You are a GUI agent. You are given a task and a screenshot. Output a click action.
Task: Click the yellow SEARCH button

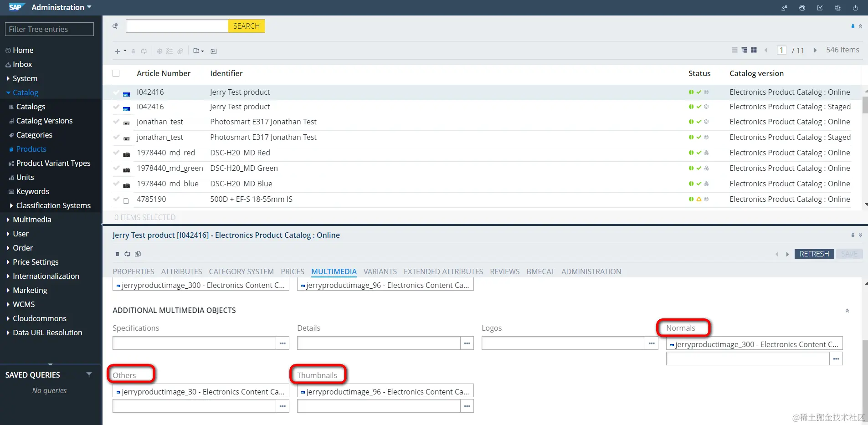click(x=247, y=26)
